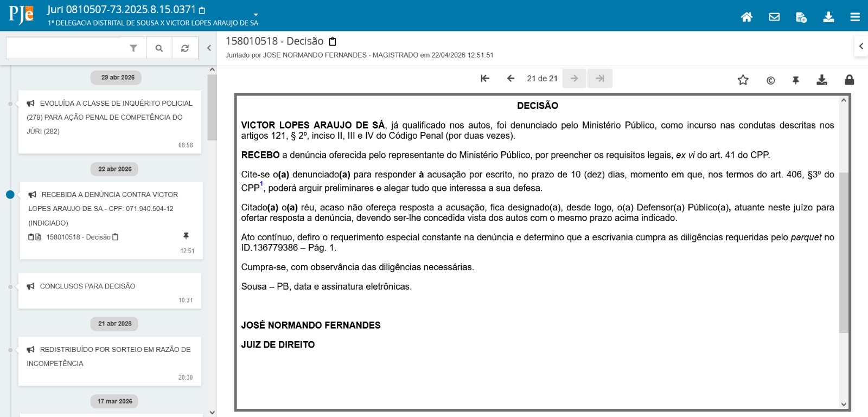Go to the previous document arrow

tap(510, 79)
